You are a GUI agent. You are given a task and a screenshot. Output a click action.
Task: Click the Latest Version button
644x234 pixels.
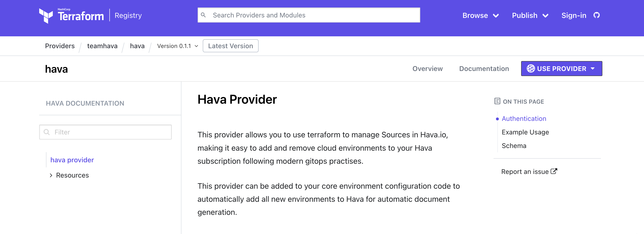(231, 46)
